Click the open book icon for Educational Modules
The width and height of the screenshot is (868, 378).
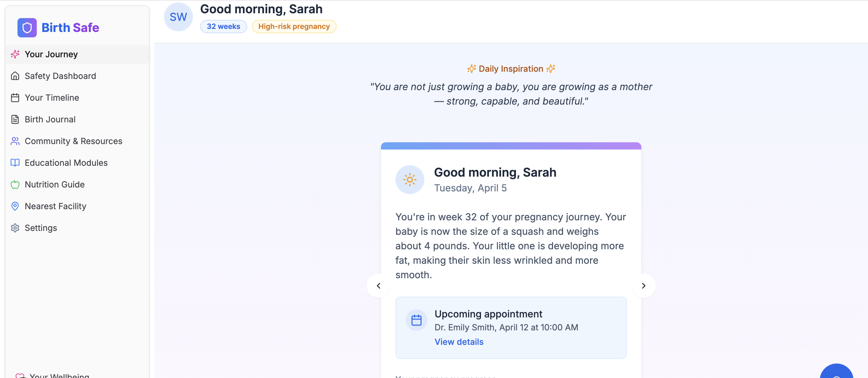(15, 163)
